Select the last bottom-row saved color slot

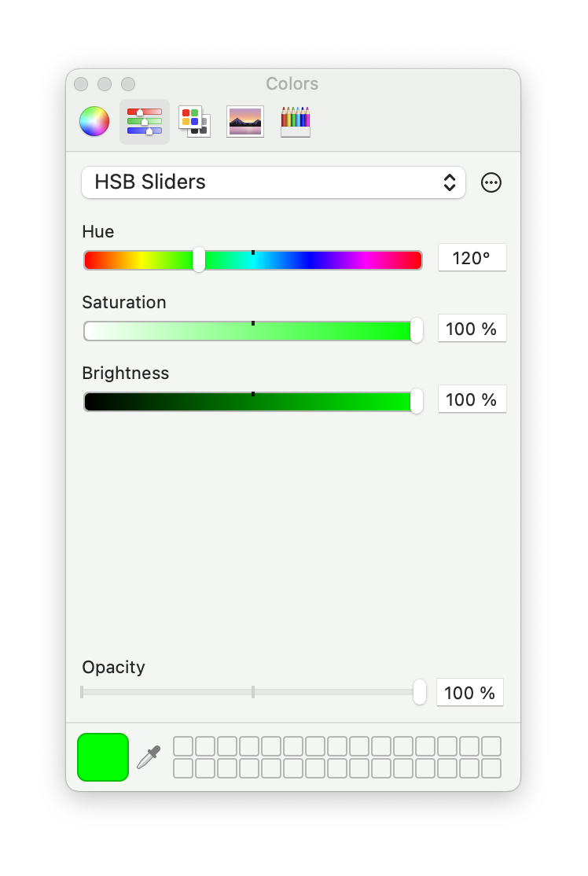coord(491,768)
